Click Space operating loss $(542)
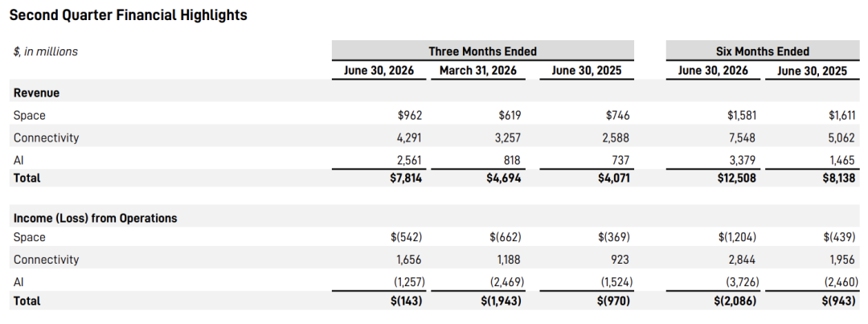This screenshot has width=868, height=324. [406, 237]
